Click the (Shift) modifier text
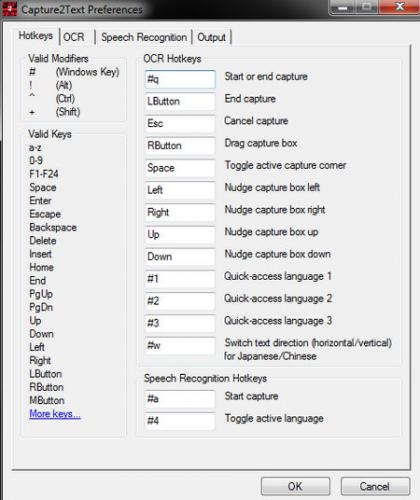 pos(68,112)
